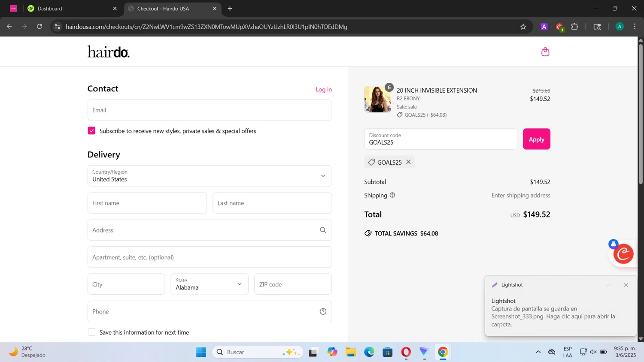Click the taskbar Buscar search box
Screen dimensions: 644x362
pyautogui.click(x=258, y=352)
